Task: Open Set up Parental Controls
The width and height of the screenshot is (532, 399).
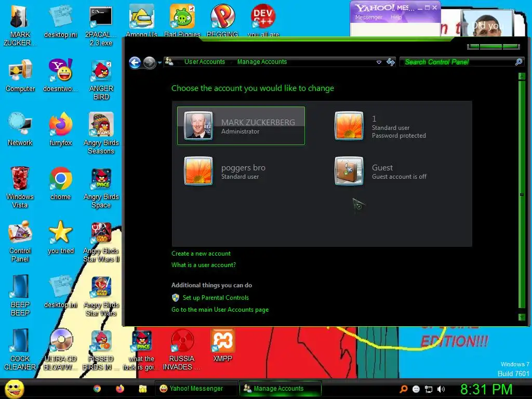Action: pos(216,298)
